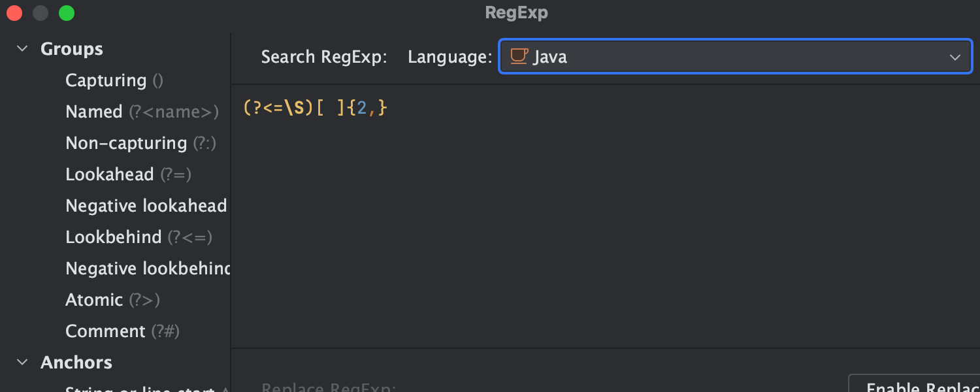Select Capturing () group item
The image size is (980, 392).
(114, 80)
